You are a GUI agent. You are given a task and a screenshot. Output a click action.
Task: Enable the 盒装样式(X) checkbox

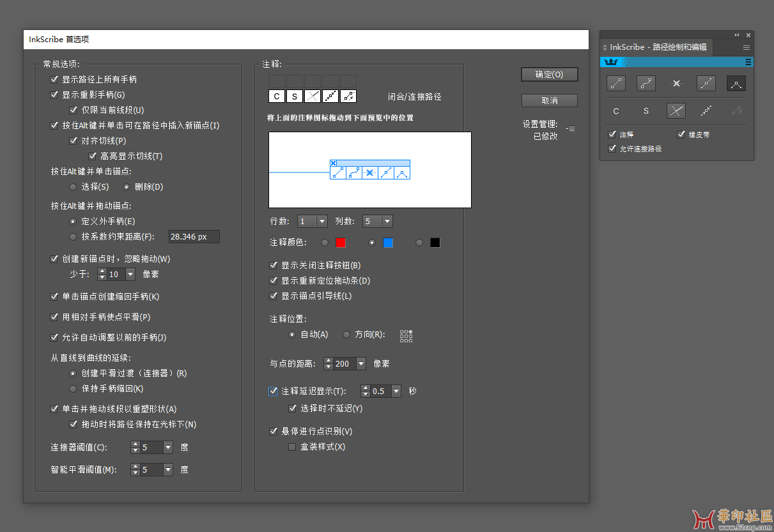point(292,447)
